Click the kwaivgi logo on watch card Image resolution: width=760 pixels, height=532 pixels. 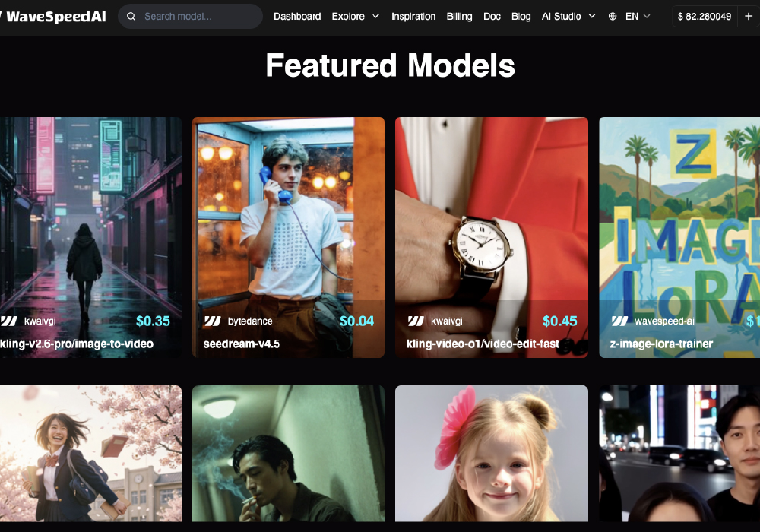click(x=416, y=321)
